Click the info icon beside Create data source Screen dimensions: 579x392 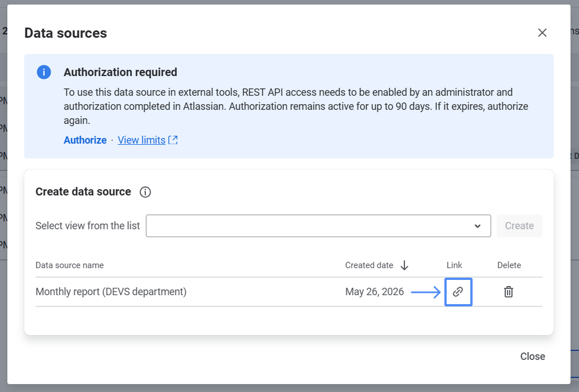[145, 192]
